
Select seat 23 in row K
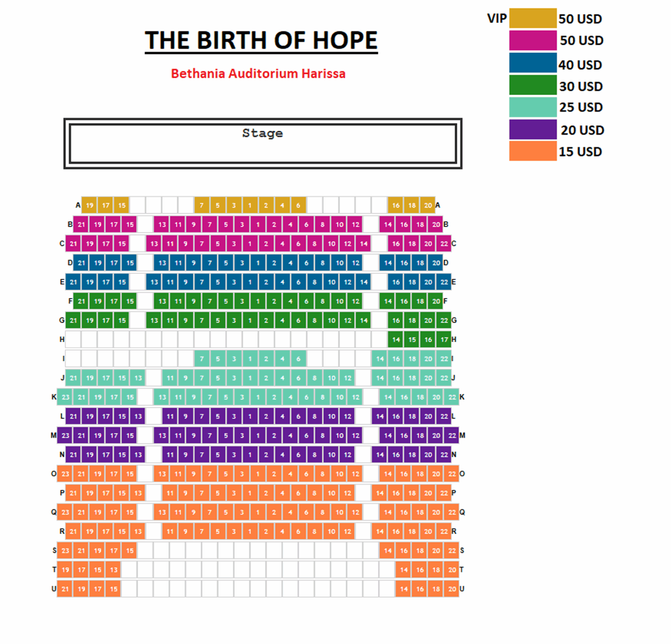point(65,397)
